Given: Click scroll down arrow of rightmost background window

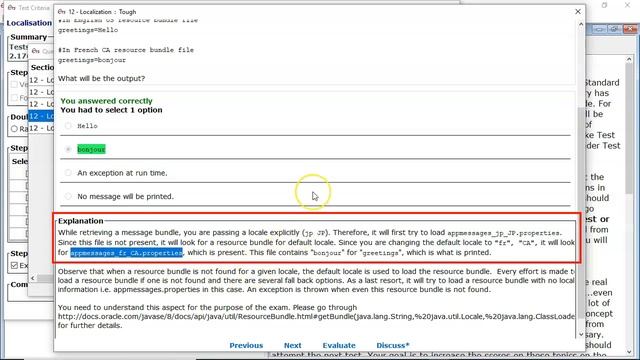Looking at the screenshot, I should [629, 351].
